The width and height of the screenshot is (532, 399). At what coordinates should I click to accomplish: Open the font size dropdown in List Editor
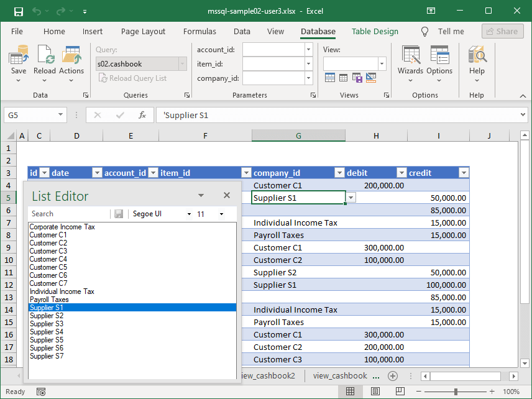[x=221, y=214]
